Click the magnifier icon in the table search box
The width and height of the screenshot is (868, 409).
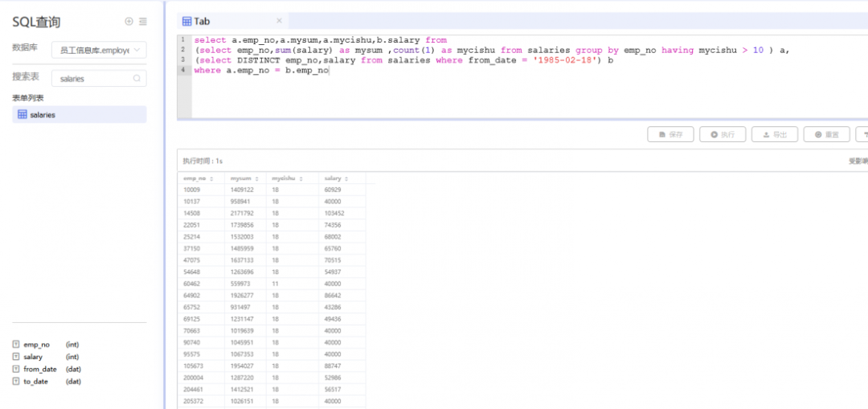coord(137,79)
